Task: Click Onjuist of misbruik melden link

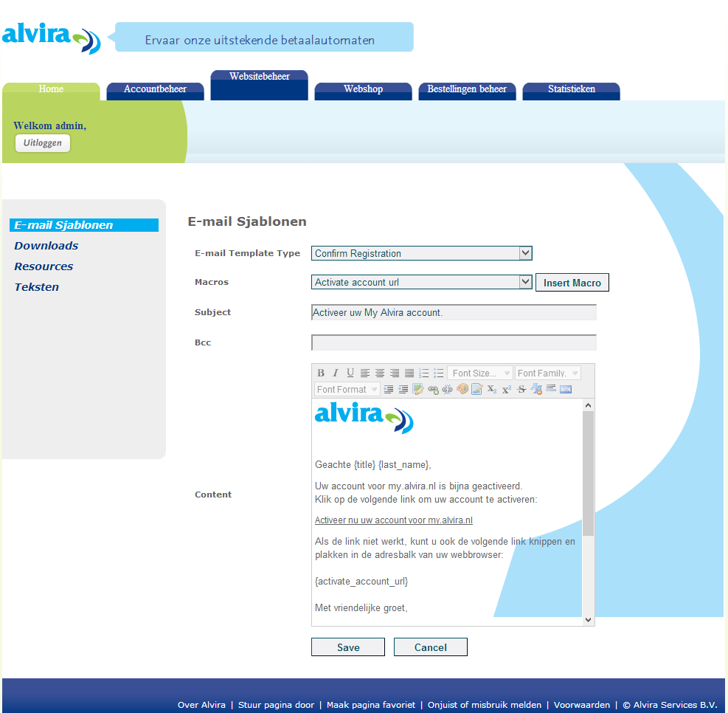Action: (485, 705)
